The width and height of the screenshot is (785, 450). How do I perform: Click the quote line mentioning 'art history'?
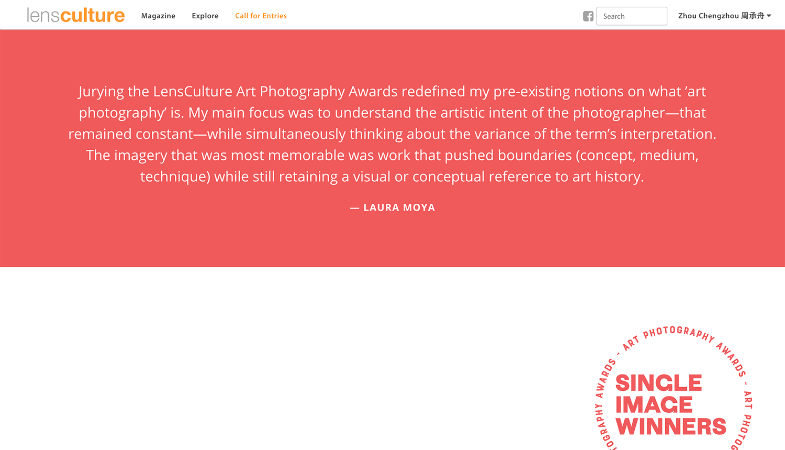click(392, 177)
